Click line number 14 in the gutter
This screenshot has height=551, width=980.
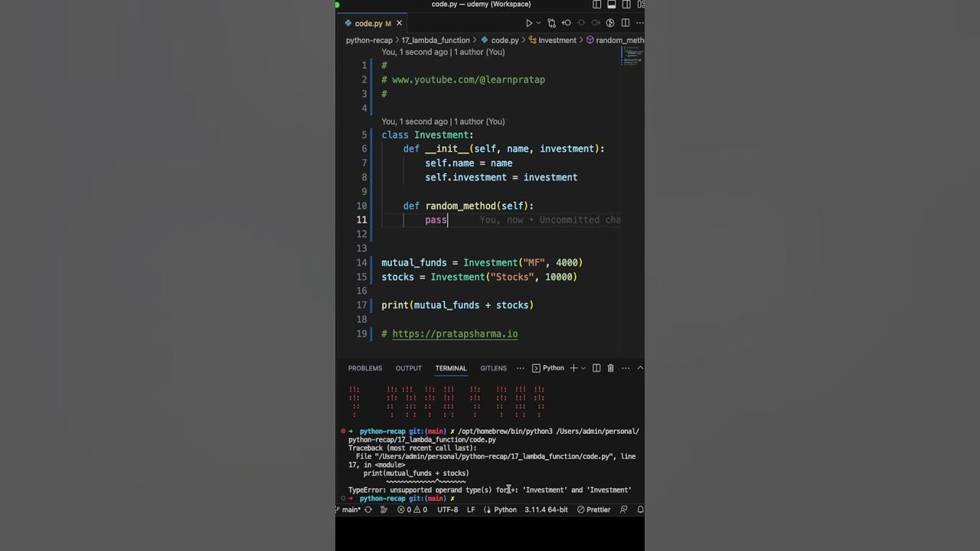[361, 262]
